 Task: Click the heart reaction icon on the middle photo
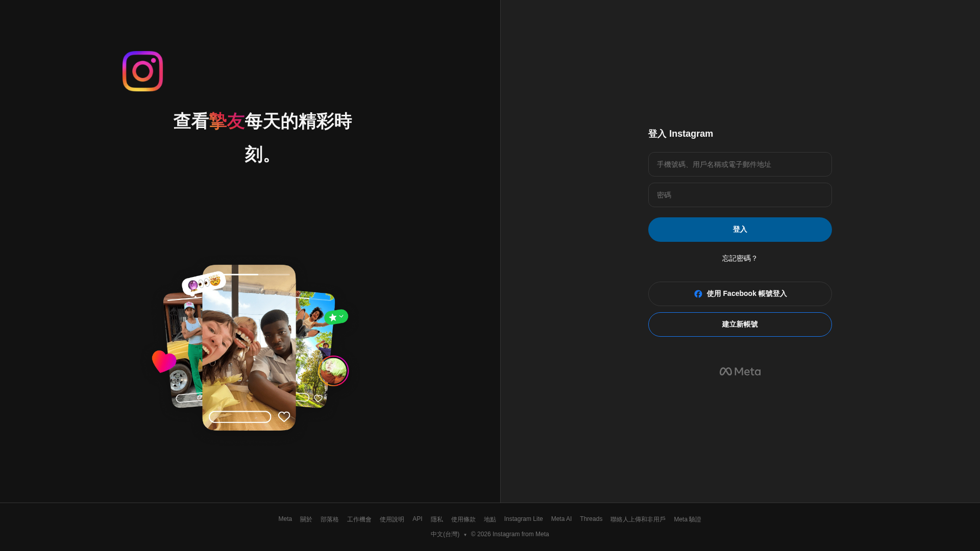[x=284, y=417]
